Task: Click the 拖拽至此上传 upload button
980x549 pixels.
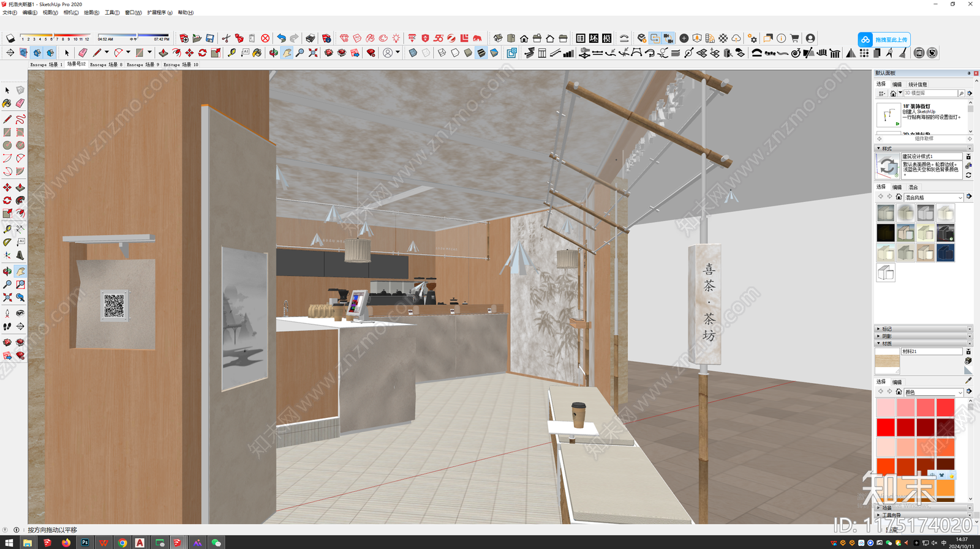Action: (x=884, y=39)
